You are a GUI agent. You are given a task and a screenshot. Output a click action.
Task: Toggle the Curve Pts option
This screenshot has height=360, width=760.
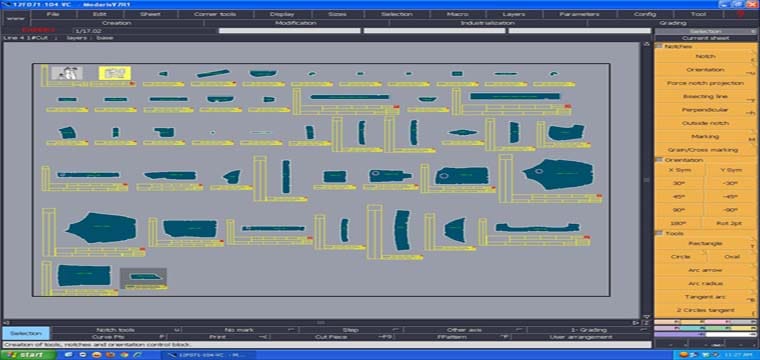(x=109, y=337)
